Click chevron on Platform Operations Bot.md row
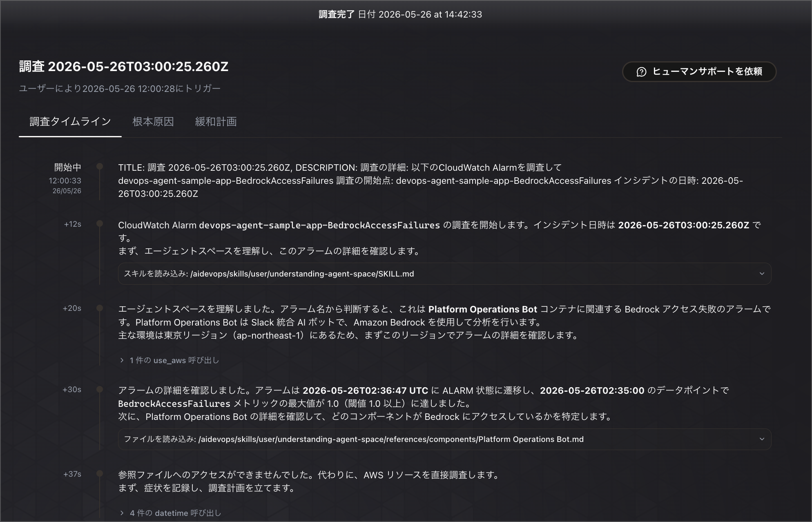The width and height of the screenshot is (812, 522). [762, 439]
